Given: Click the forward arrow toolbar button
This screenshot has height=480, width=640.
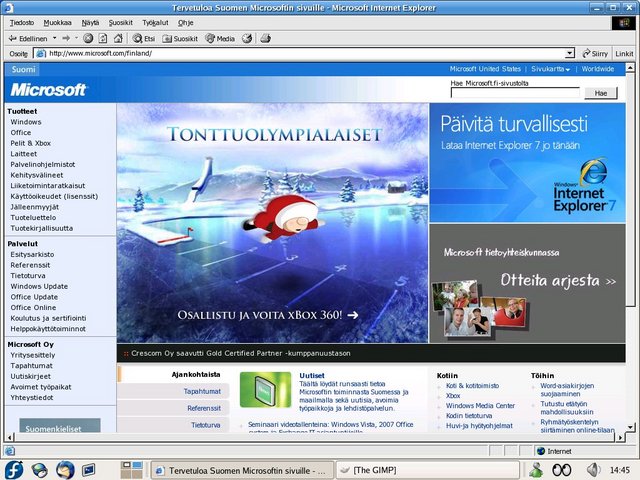Looking at the screenshot, I should (66, 38).
